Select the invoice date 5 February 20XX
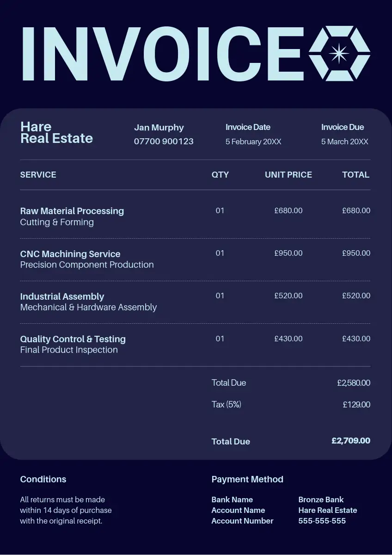This screenshot has height=555, width=392. pos(253,142)
